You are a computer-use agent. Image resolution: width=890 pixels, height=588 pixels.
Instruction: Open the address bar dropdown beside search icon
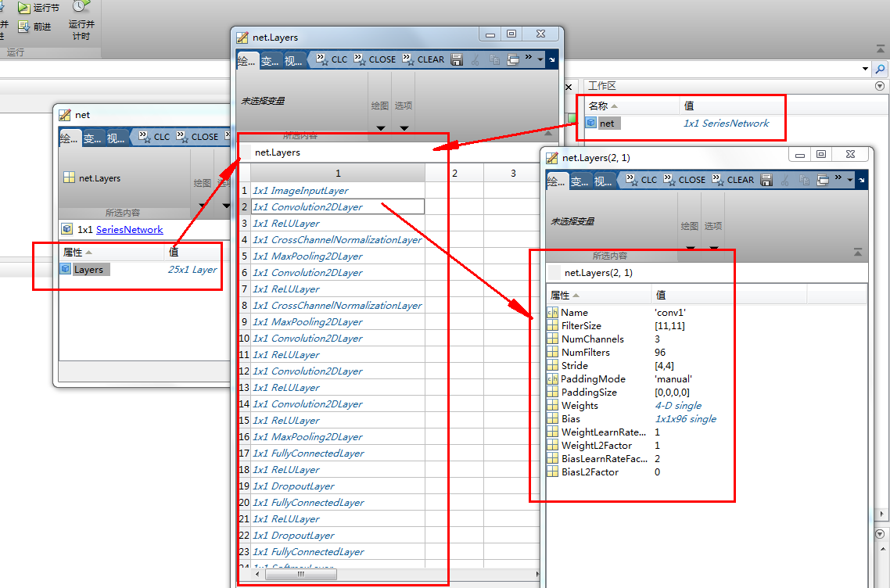pos(865,69)
